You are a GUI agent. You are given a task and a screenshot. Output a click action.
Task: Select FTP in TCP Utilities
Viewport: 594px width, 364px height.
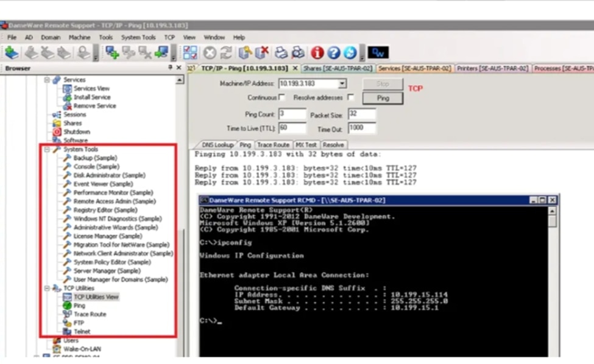79,323
